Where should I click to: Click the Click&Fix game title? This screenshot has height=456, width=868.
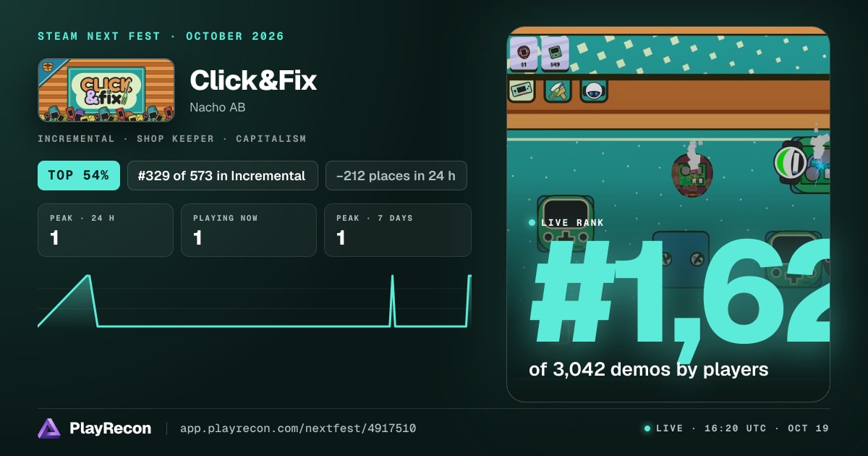click(253, 80)
